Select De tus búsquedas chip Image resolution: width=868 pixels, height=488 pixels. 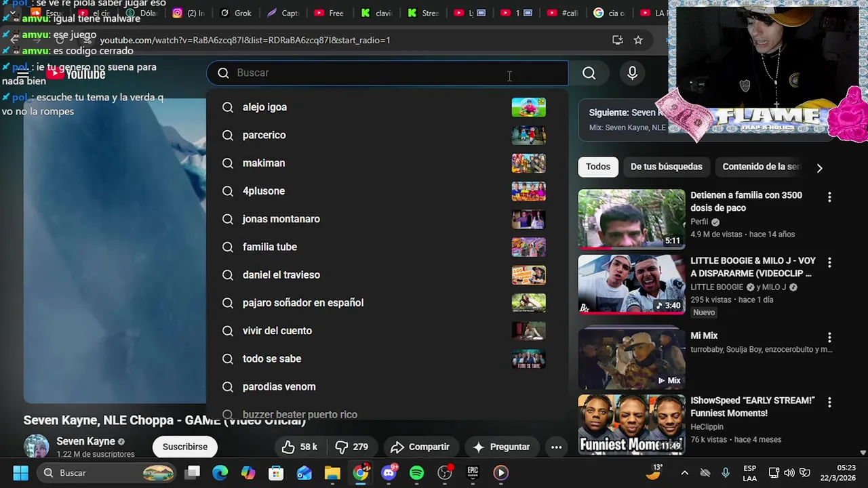[x=666, y=167]
